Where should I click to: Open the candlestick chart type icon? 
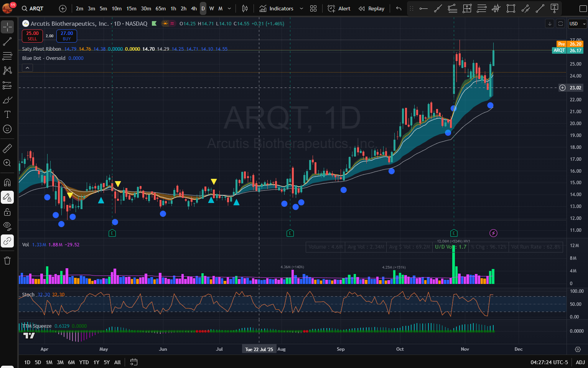(245, 8)
